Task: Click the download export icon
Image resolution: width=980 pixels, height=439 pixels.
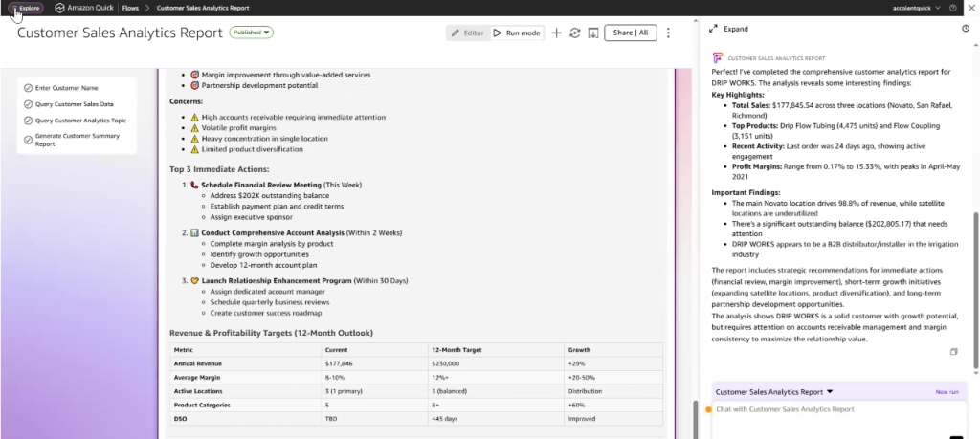Action: (x=593, y=33)
